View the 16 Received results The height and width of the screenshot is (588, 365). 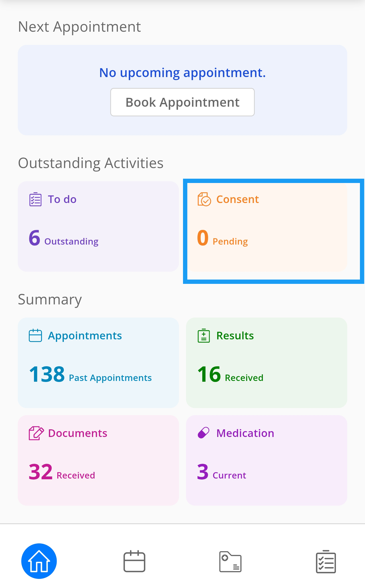[230, 375]
